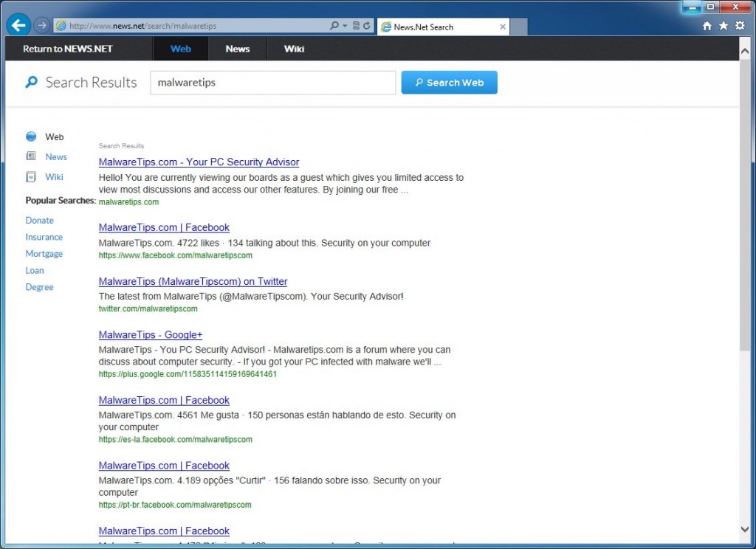The width and height of the screenshot is (756, 549).
Task: Click the Refresh page icon
Action: click(x=367, y=26)
